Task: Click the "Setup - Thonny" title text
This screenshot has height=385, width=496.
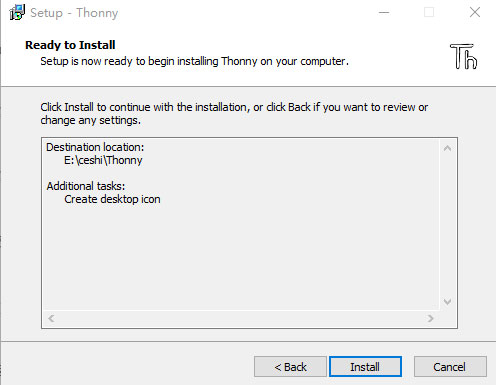Action: (x=74, y=13)
